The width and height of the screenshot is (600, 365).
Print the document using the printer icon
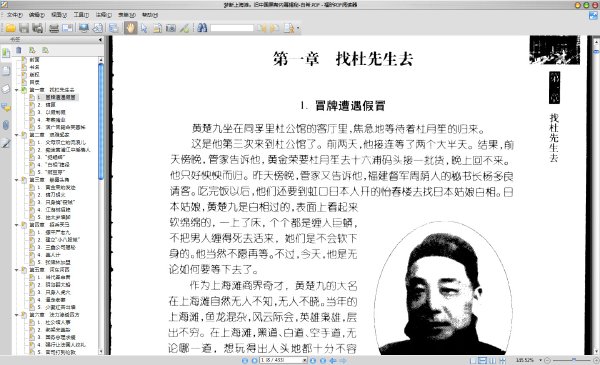click(54, 28)
